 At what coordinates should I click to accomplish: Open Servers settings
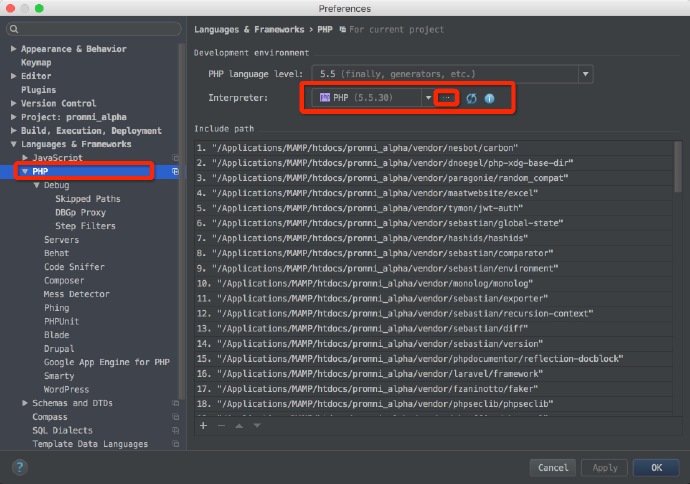coord(62,240)
